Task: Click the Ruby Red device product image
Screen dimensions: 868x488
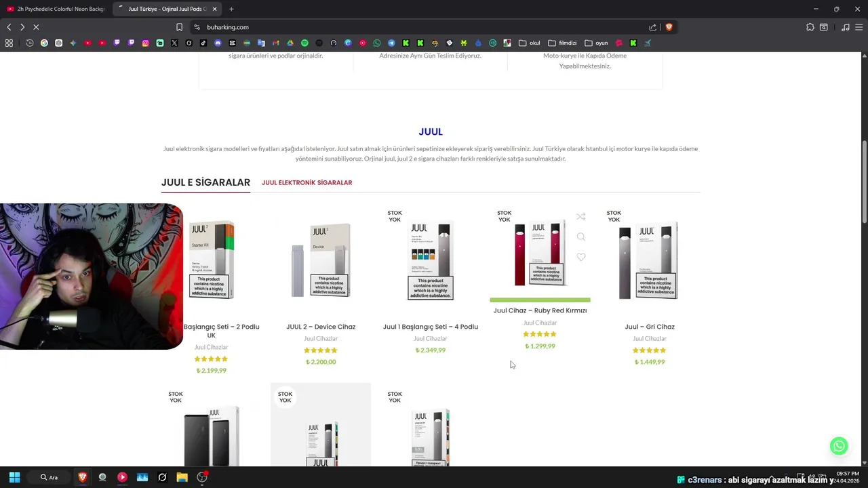Action: (540, 254)
